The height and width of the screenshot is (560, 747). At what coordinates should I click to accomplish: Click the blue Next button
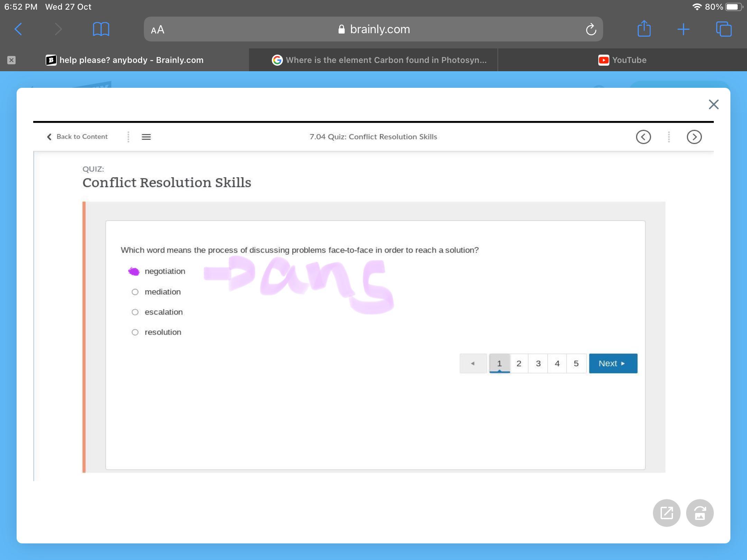tap(613, 363)
